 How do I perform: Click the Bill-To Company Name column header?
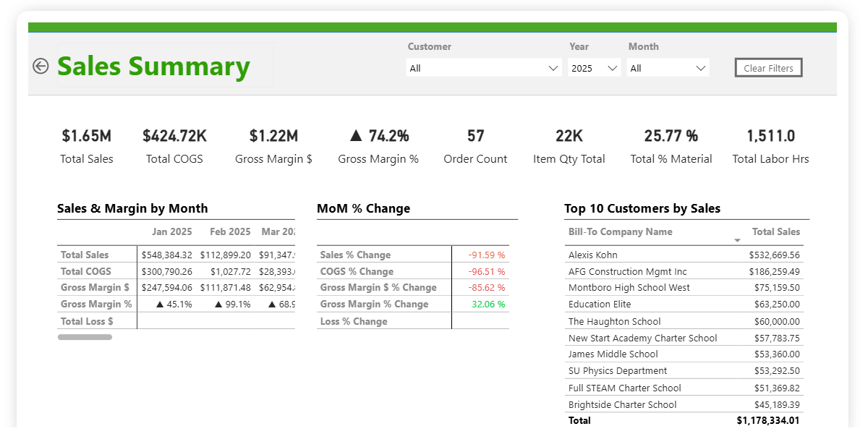(621, 231)
